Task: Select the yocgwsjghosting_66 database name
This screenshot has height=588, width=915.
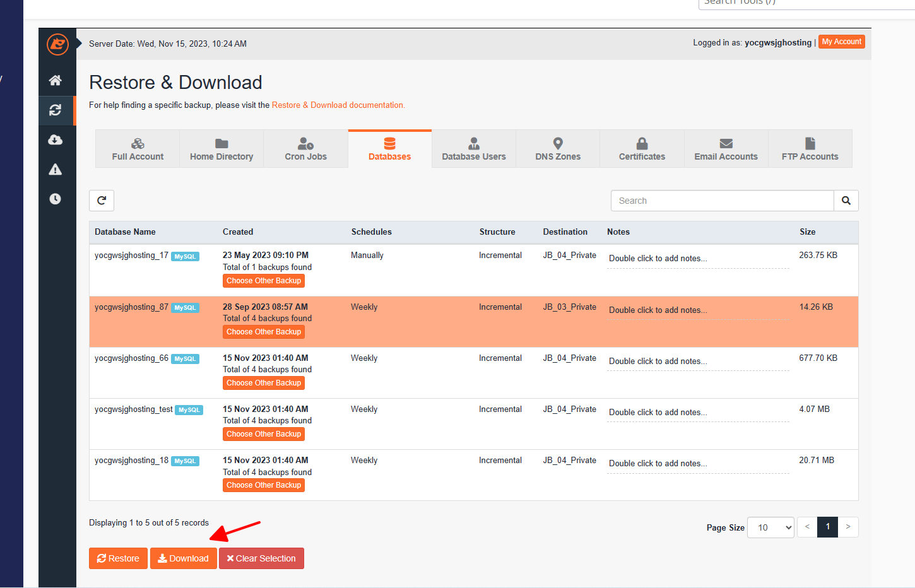Action: click(x=131, y=358)
